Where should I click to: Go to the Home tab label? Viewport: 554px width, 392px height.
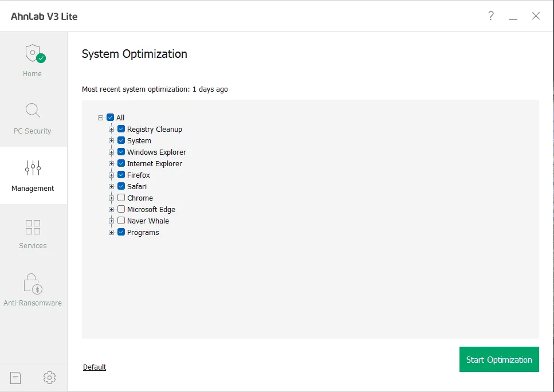[32, 73]
